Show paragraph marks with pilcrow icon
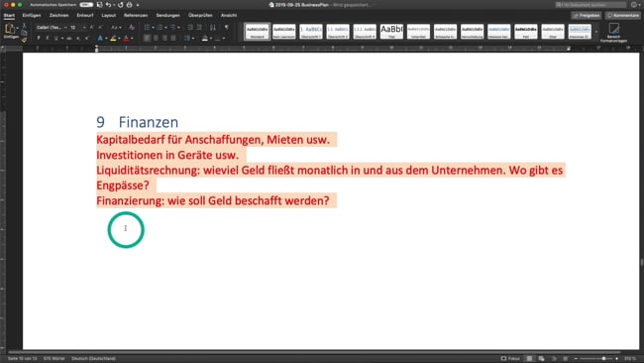Screen dimensions: 644x363 point(226,27)
